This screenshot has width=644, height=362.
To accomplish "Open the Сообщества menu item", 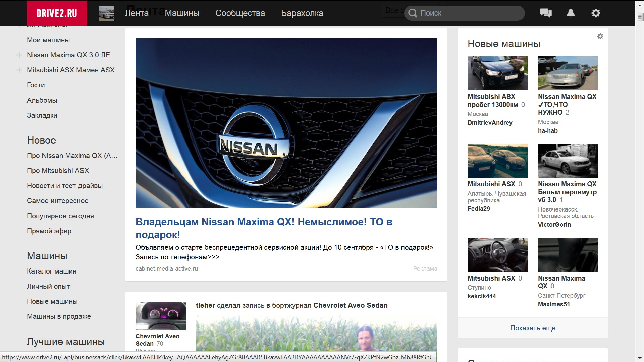I will (x=240, y=13).
